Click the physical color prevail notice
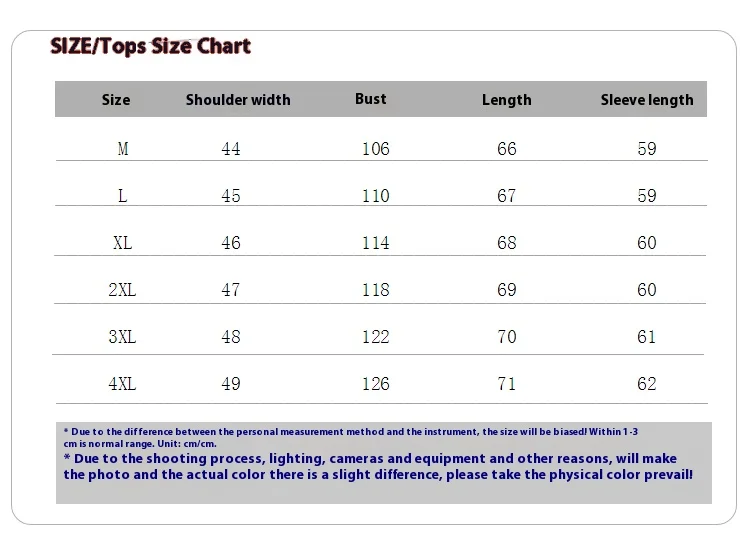750x541 pixels. 378,467
